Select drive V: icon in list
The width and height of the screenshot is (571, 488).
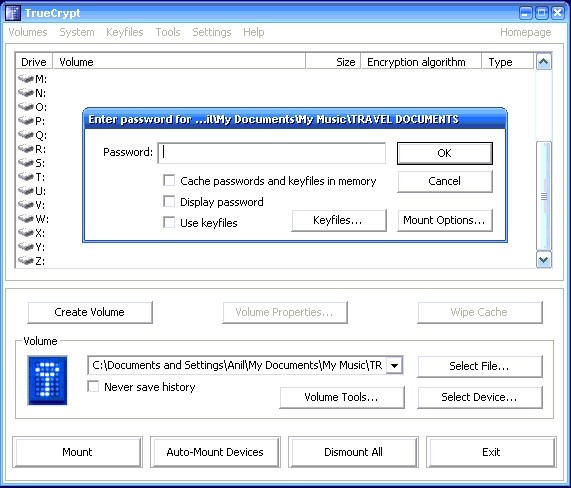pos(26,204)
